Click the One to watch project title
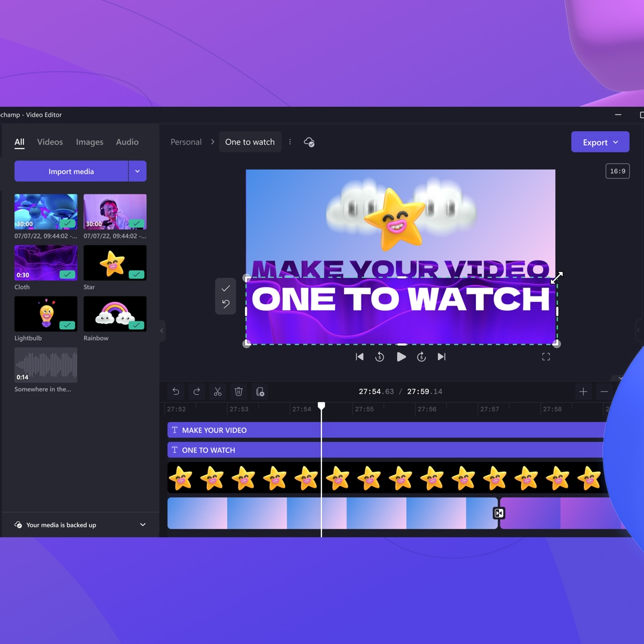The image size is (644, 644). [250, 142]
